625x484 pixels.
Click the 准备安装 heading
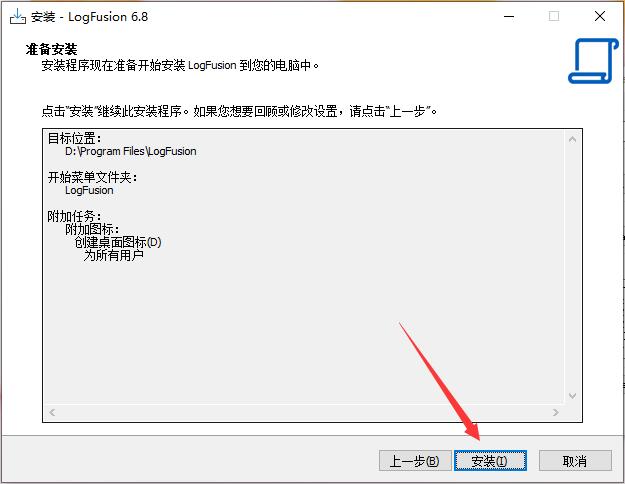(51, 49)
